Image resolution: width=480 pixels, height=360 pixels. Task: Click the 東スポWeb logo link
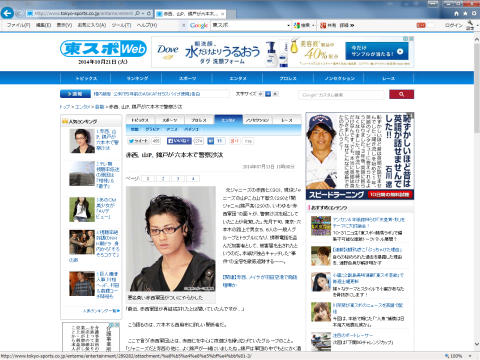pyautogui.click(x=103, y=49)
